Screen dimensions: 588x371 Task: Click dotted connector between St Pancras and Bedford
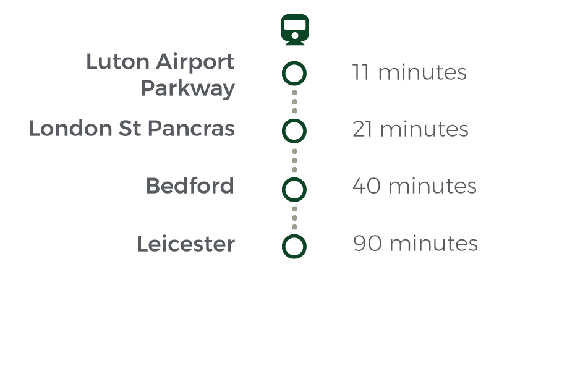[x=294, y=161]
